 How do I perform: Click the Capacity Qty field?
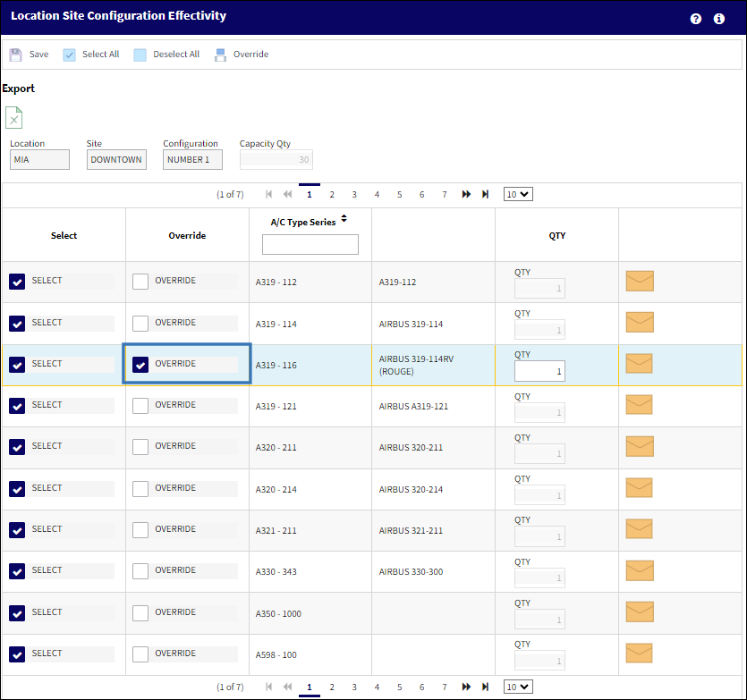[x=276, y=159]
